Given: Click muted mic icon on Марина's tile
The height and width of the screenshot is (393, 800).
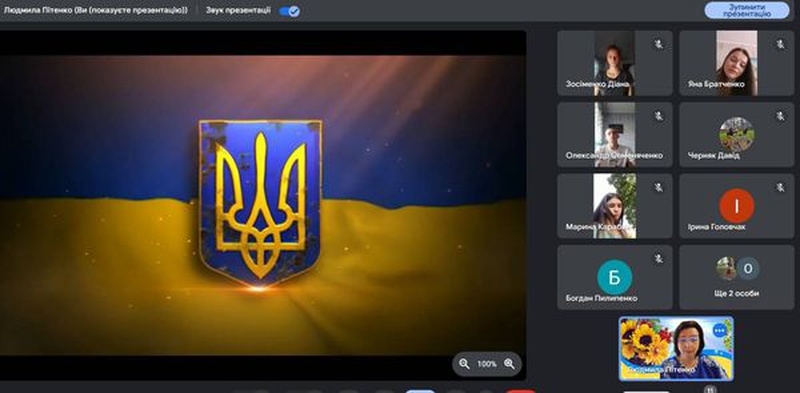Looking at the screenshot, I should click(659, 188).
